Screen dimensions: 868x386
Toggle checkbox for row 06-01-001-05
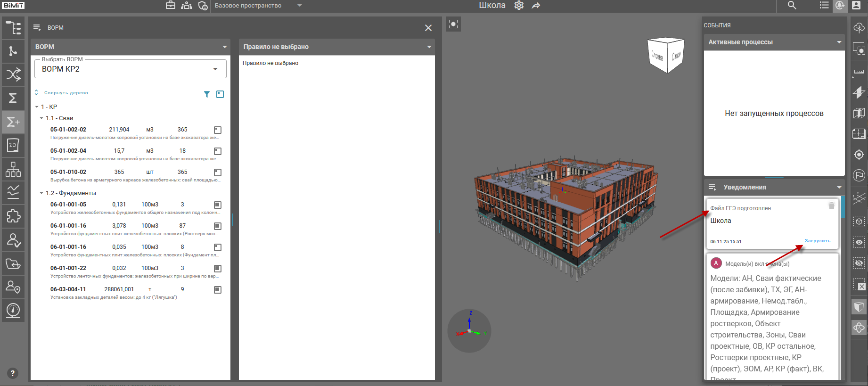[218, 205]
